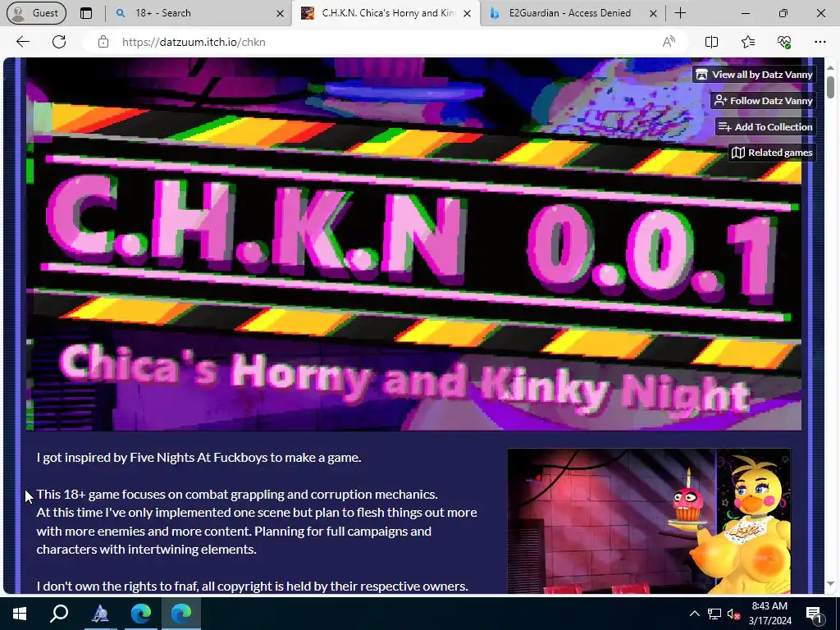
Task: Refresh the current page
Action: [x=59, y=42]
